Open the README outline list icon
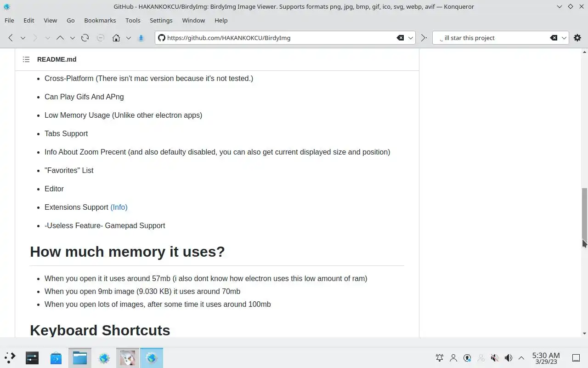This screenshot has width=588, height=368. pyautogui.click(x=26, y=59)
